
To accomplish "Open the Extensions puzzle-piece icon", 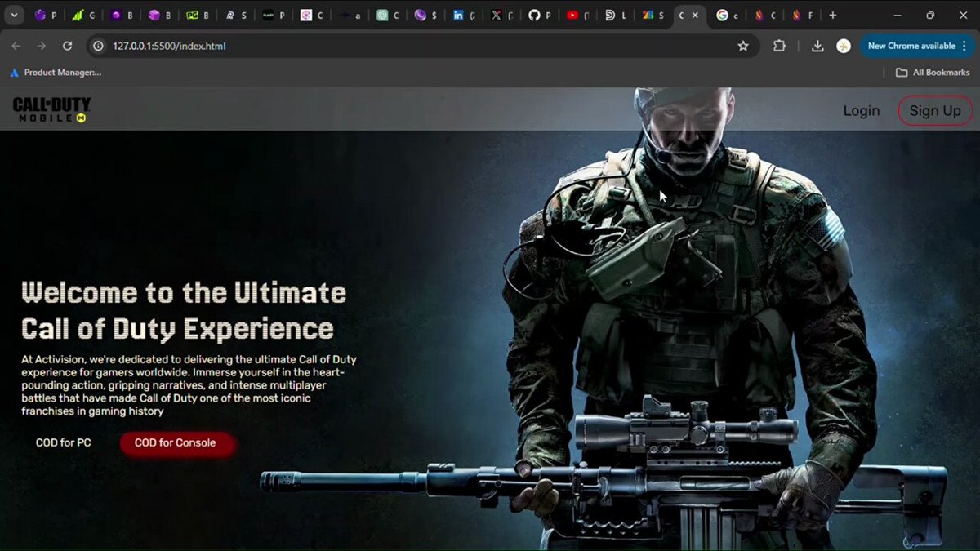I will point(780,46).
